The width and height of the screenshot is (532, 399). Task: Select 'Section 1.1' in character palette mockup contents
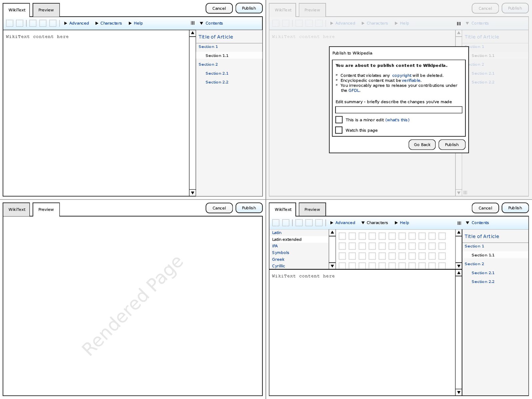click(483, 255)
